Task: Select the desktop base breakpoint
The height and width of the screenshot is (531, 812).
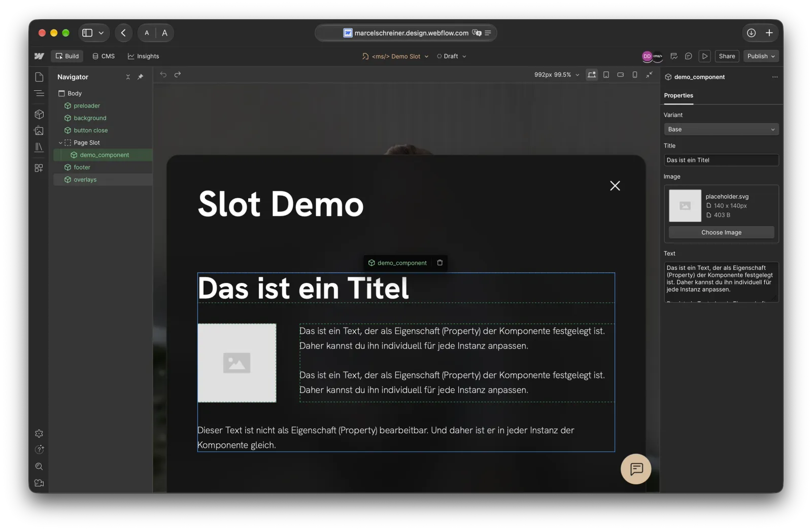Action: coord(592,75)
